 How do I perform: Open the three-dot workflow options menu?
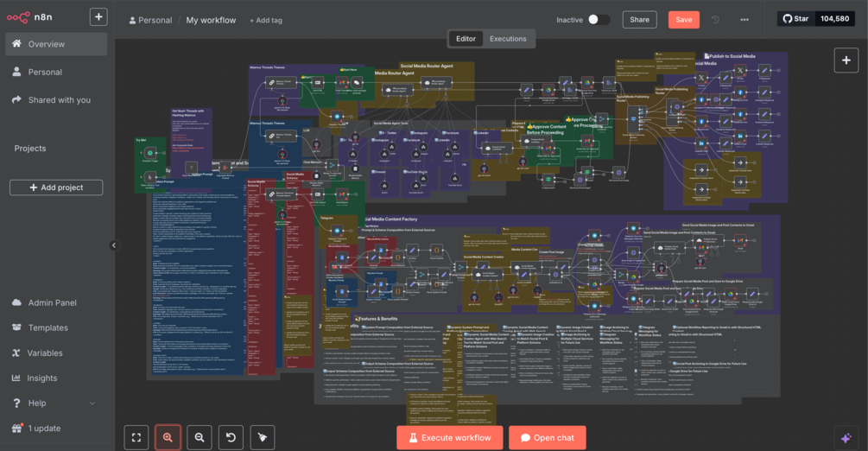pos(744,19)
